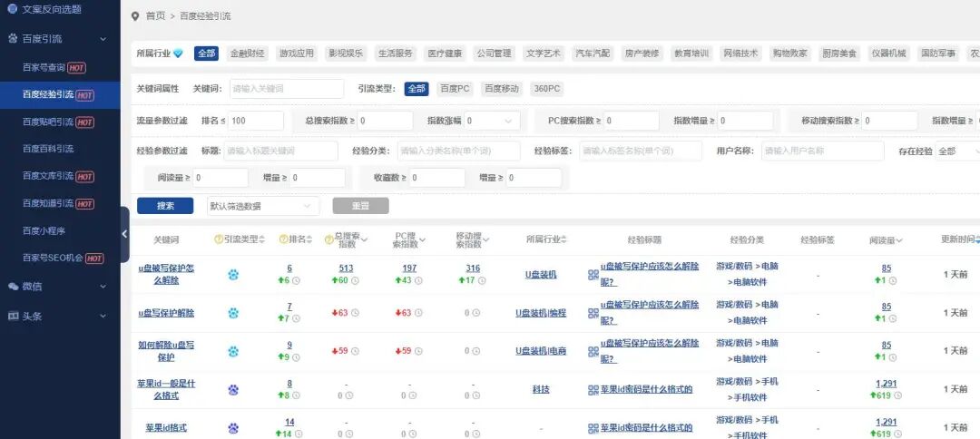Viewport: 980px width, 439px height.
Task: Click the paw icon in the u盘被写保护怎么解除 row
Action: click(233, 274)
